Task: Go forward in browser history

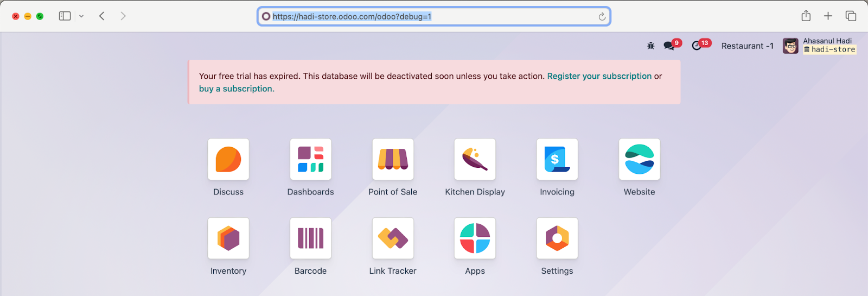Action: pyautogui.click(x=123, y=16)
